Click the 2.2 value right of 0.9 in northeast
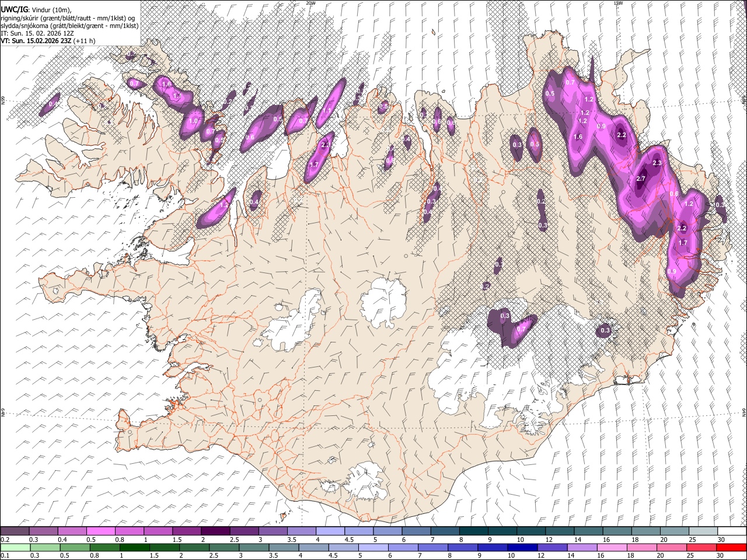 (x=622, y=135)
